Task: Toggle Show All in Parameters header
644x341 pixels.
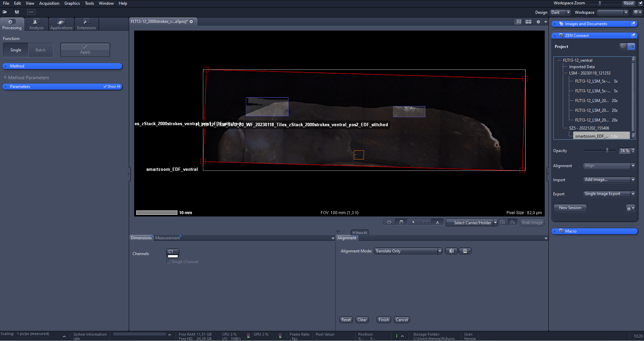Action: pos(112,87)
